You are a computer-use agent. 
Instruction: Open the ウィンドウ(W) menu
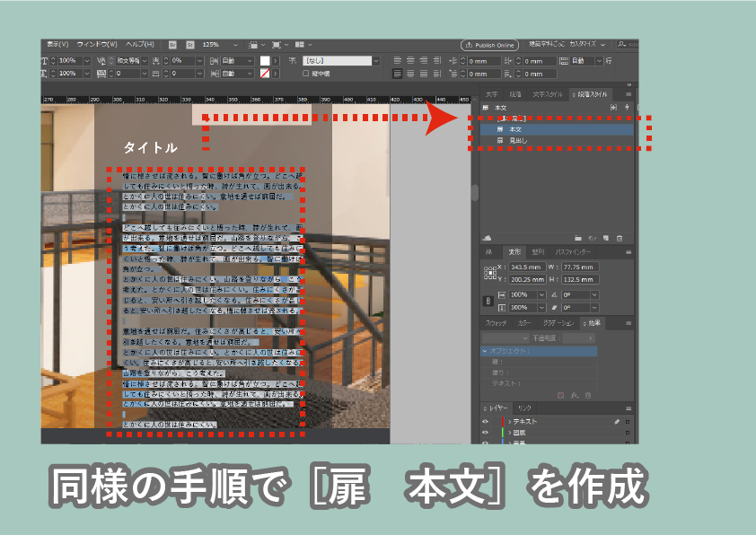(x=97, y=44)
